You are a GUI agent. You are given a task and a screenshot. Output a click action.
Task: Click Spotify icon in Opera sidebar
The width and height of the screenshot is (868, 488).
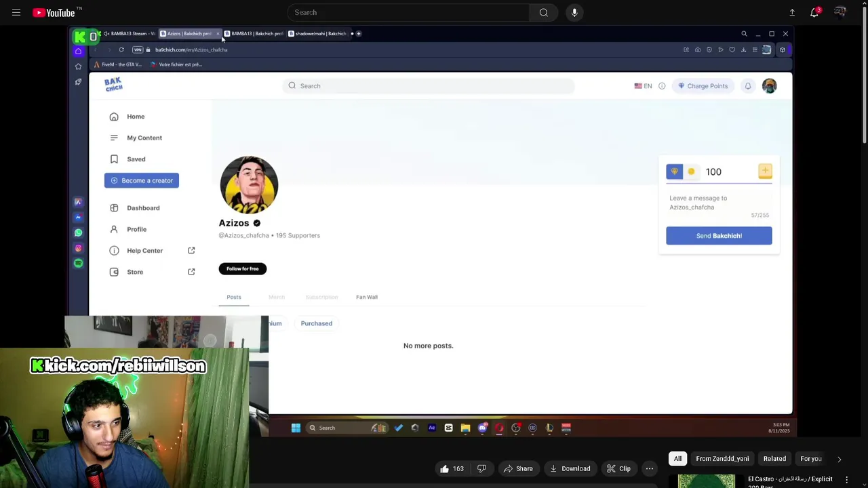point(79,263)
